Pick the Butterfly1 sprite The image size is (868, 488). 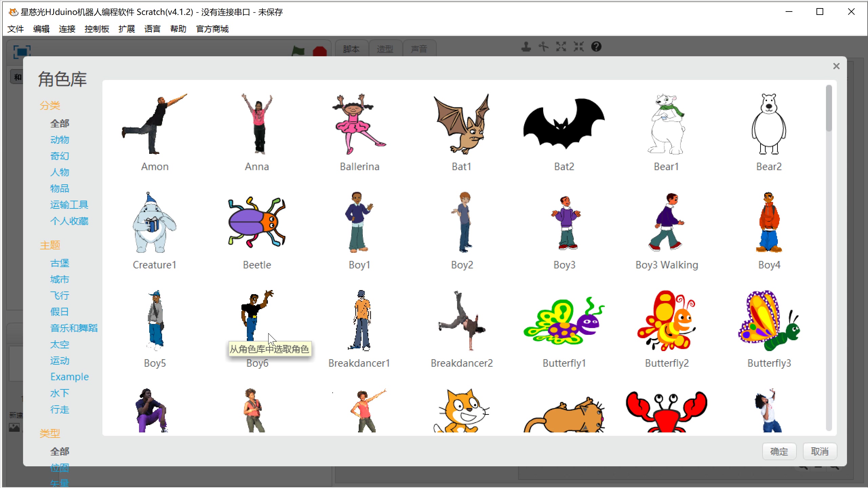(564, 320)
